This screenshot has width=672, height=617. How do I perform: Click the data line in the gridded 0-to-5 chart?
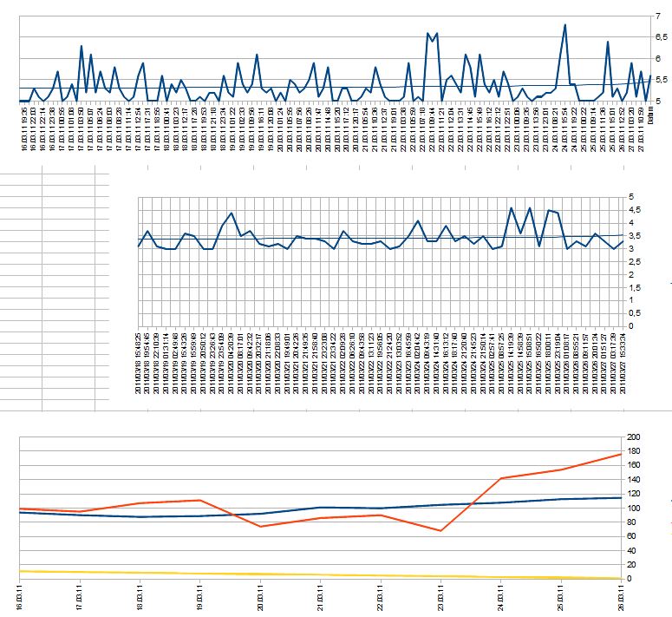380,228
